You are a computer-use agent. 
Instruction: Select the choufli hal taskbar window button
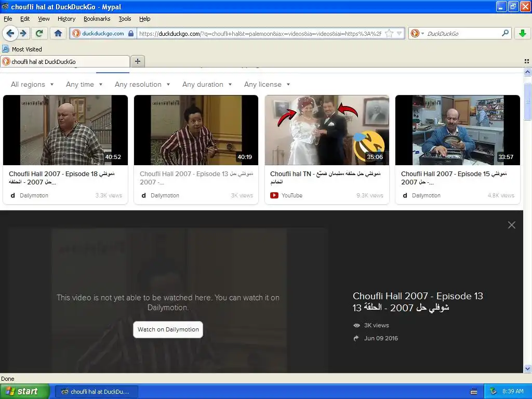[97, 392]
